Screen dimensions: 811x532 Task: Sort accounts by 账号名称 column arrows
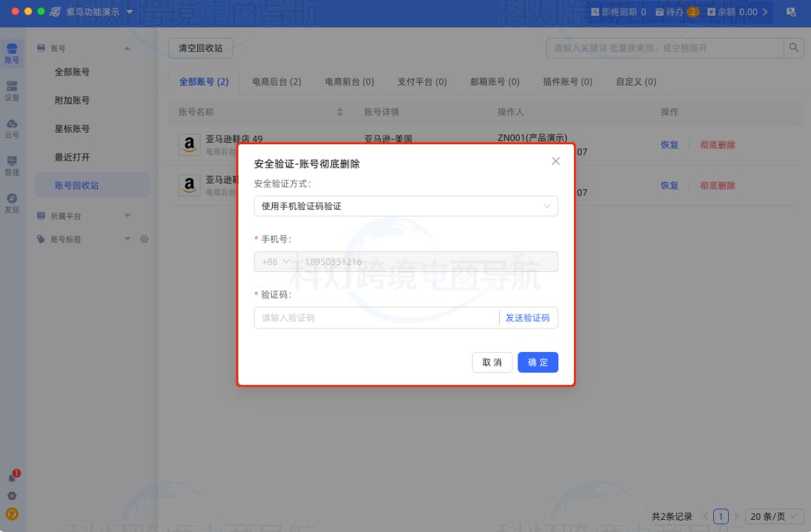click(340, 111)
